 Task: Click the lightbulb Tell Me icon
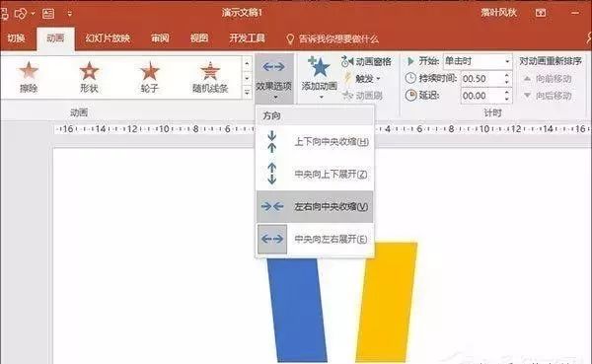tap(290, 38)
